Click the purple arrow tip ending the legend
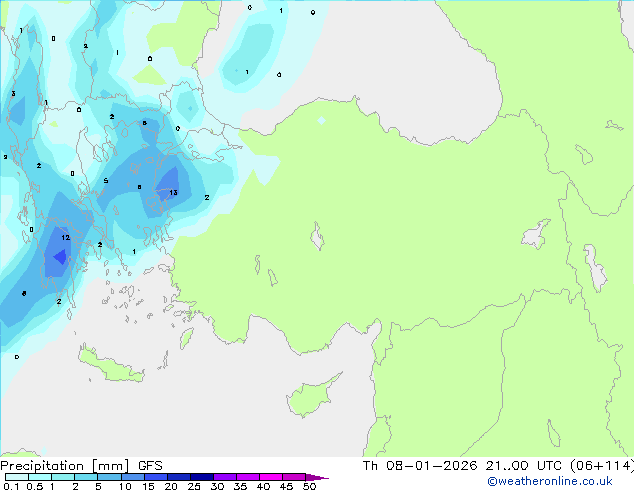 pyautogui.click(x=317, y=477)
